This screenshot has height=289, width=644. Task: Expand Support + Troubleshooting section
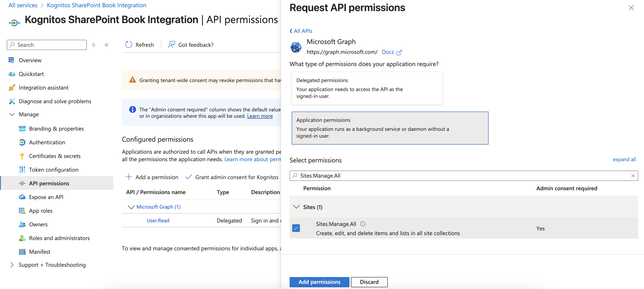click(12, 265)
